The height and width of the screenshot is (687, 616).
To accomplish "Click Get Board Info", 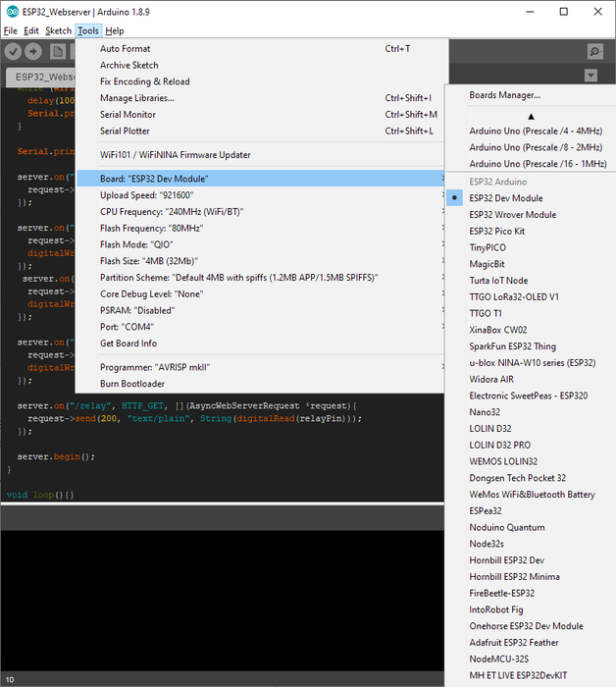I will coord(261,343).
